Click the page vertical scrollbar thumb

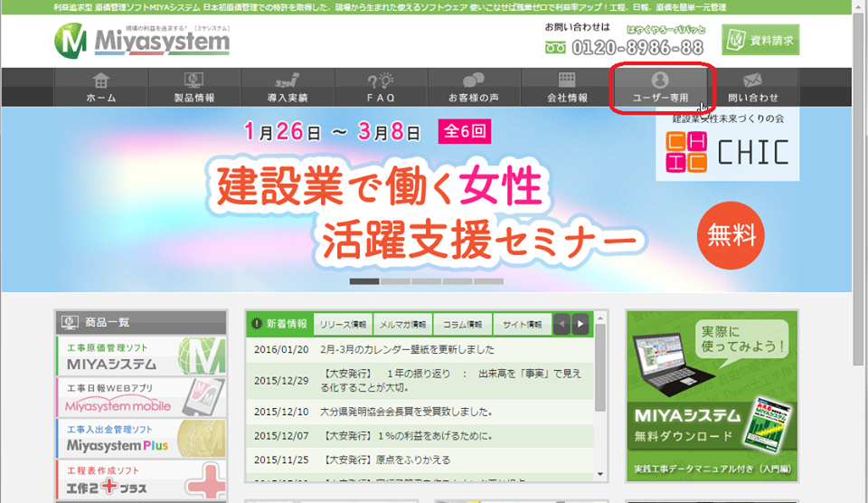click(858, 188)
